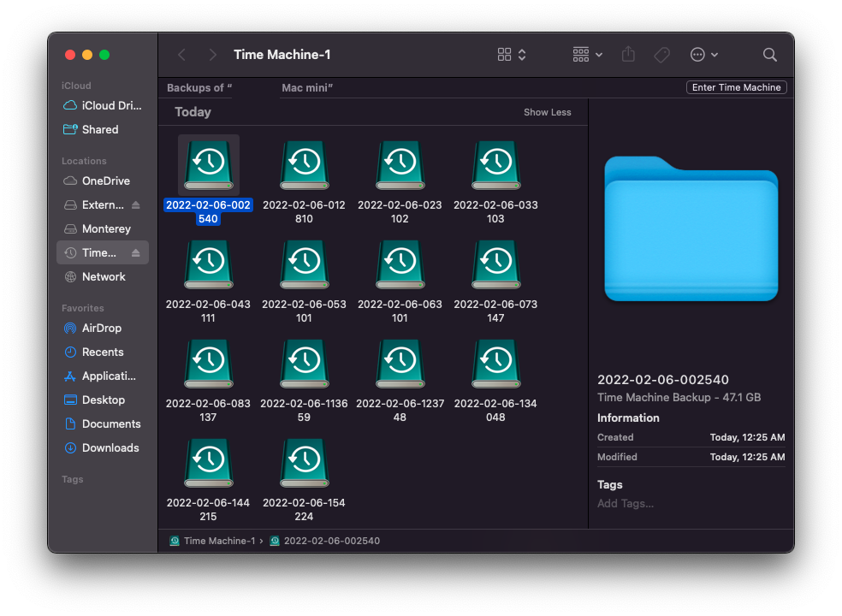
Task: Open iCloud Drive in sidebar
Action: [103, 106]
